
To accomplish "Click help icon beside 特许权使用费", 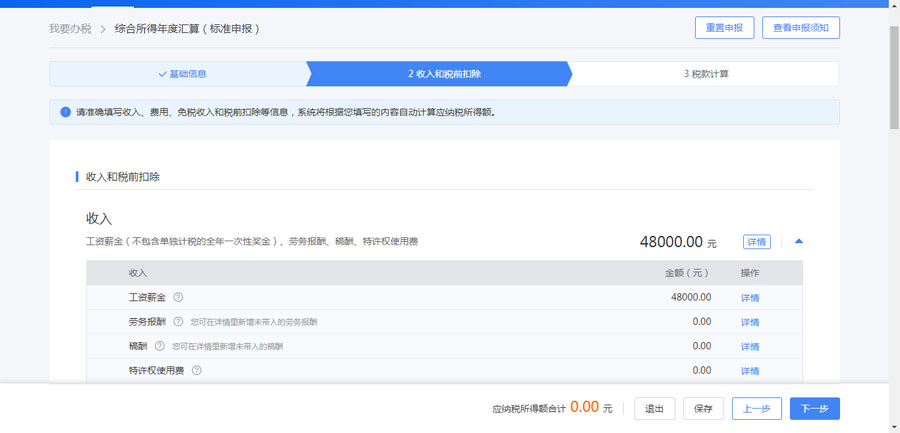I will click(196, 370).
